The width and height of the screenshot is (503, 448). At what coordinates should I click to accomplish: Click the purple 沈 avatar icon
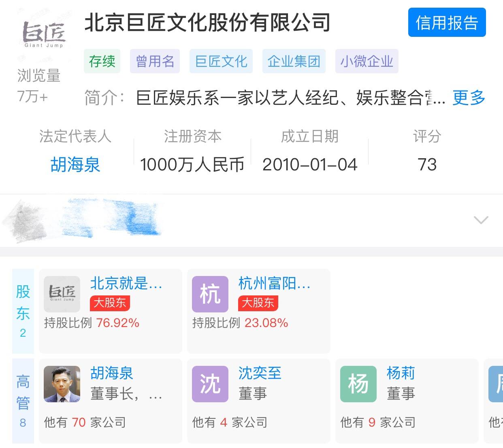pyautogui.click(x=210, y=384)
